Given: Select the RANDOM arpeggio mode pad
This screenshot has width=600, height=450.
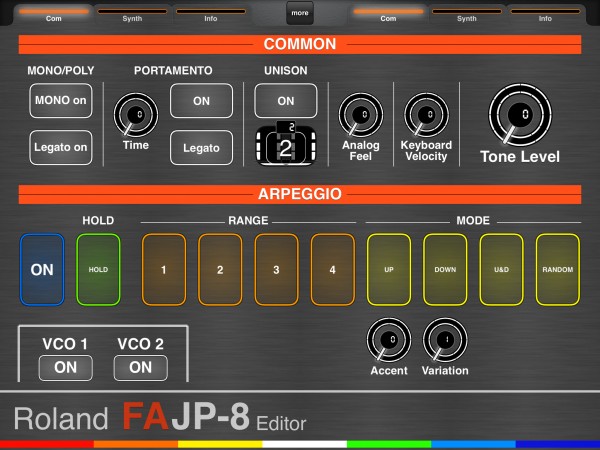Looking at the screenshot, I should tap(558, 270).
